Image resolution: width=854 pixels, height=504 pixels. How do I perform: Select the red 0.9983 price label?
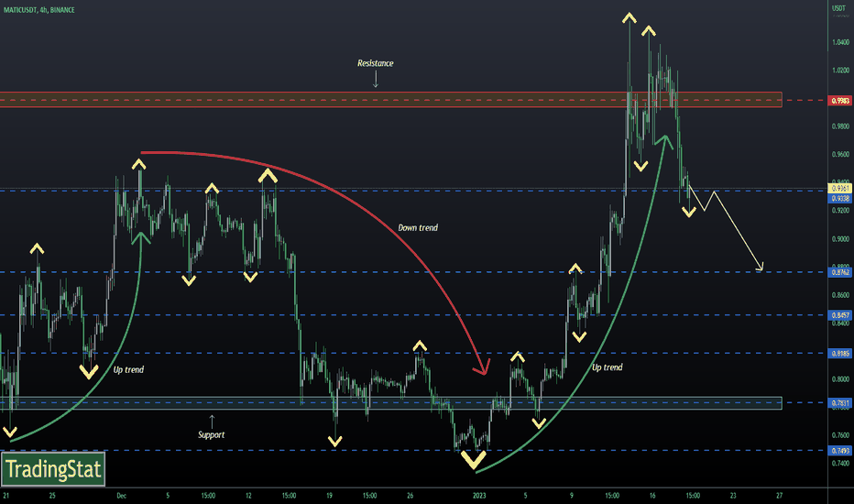(x=840, y=101)
